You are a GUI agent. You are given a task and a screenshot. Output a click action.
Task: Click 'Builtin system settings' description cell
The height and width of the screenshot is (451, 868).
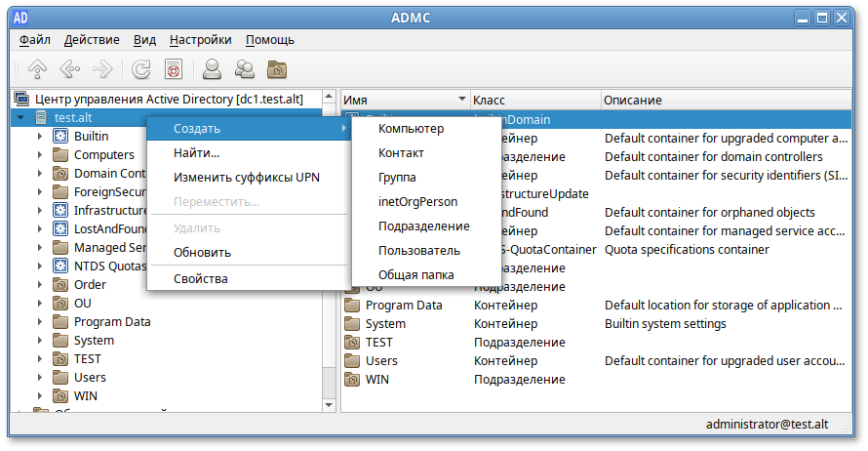pos(665,324)
